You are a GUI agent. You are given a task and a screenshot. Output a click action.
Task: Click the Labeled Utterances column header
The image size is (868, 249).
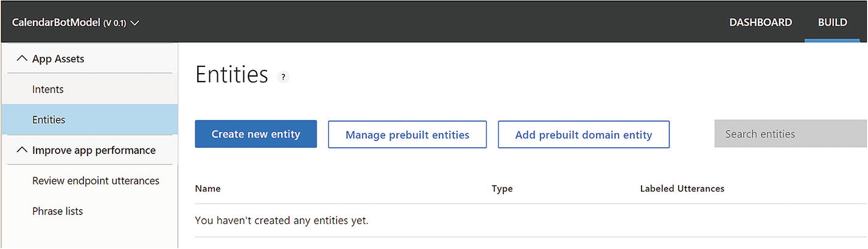click(682, 189)
